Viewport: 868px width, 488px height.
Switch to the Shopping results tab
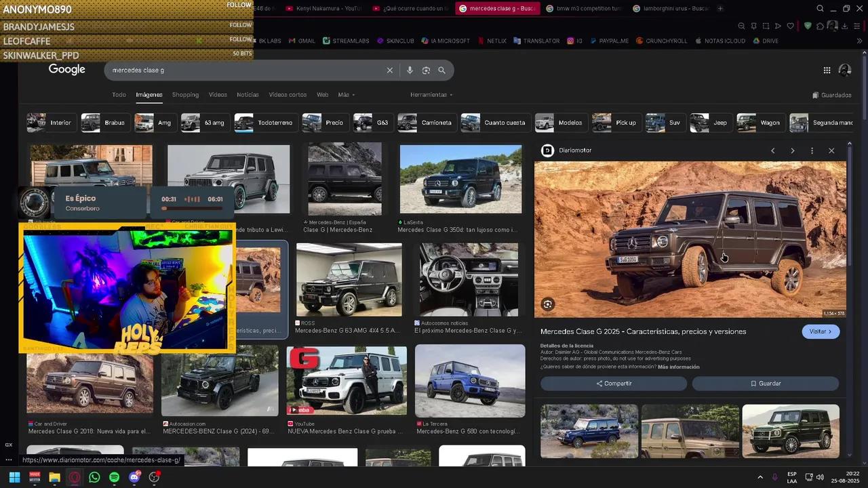(x=185, y=95)
